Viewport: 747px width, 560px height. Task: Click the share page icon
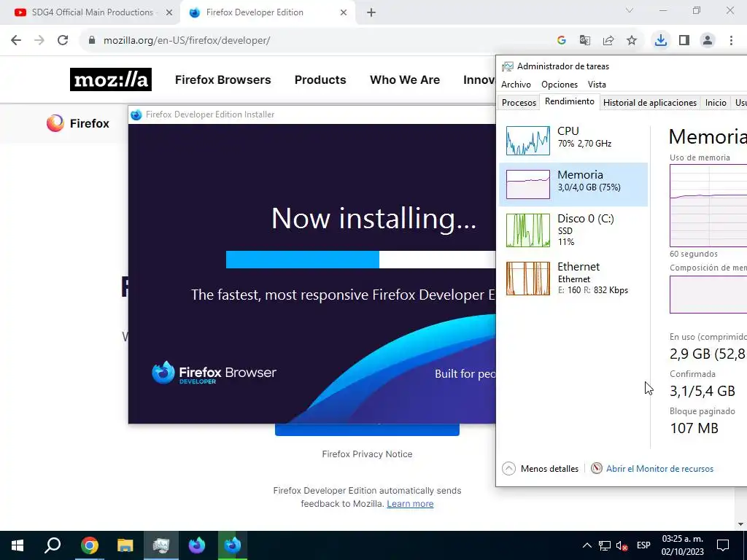click(608, 40)
